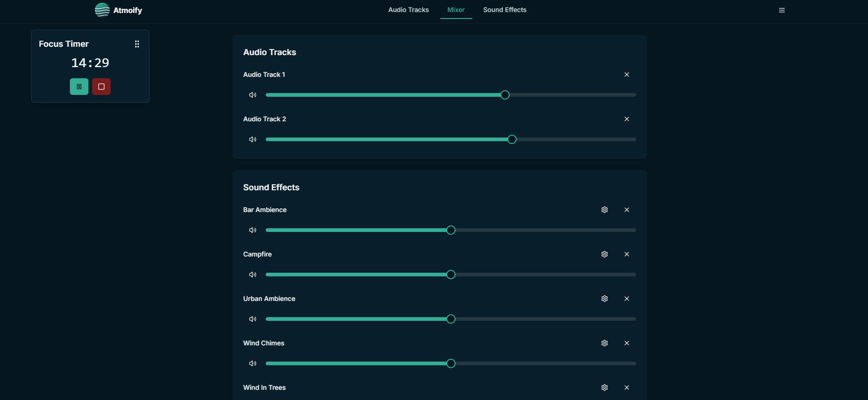Open Wind In Trees settings gear
This screenshot has height=400, width=868.
(x=605, y=387)
